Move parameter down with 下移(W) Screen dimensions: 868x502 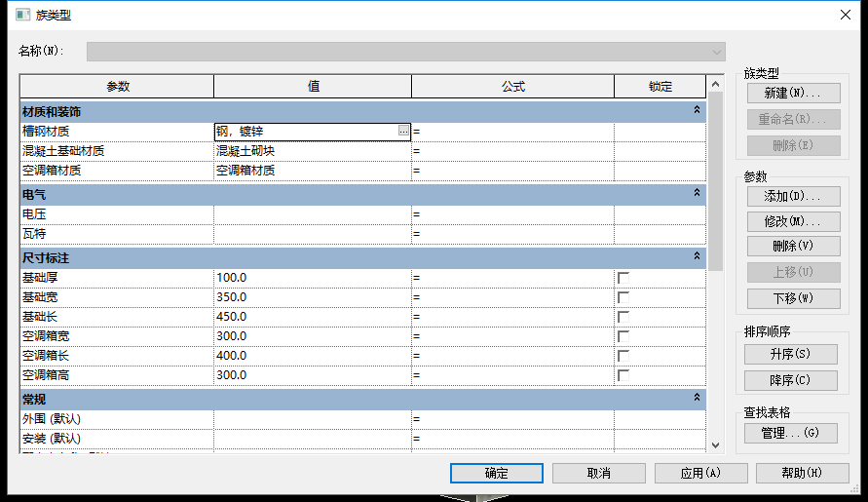pos(793,298)
